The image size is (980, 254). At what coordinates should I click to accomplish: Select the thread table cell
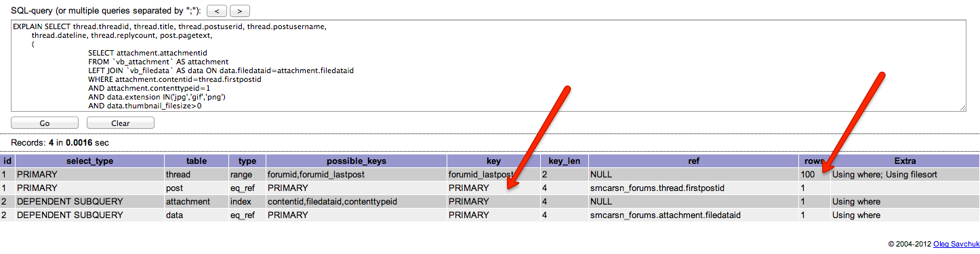(197, 174)
